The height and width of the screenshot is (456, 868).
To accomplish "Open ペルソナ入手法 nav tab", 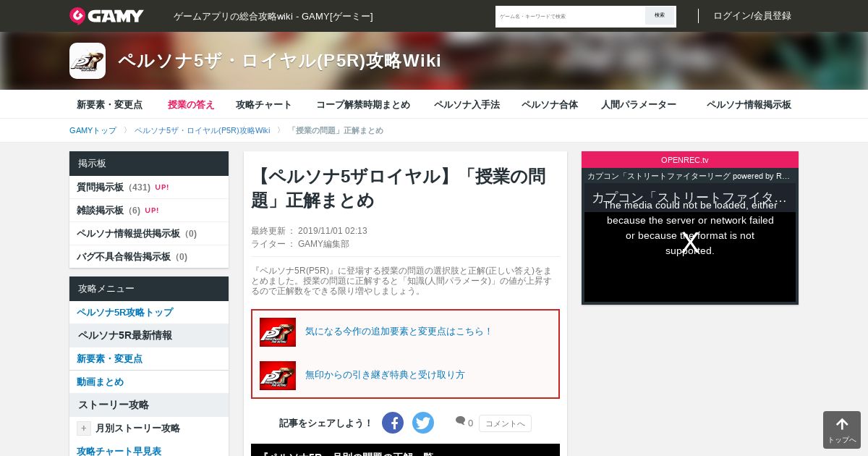I will coord(467,104).
